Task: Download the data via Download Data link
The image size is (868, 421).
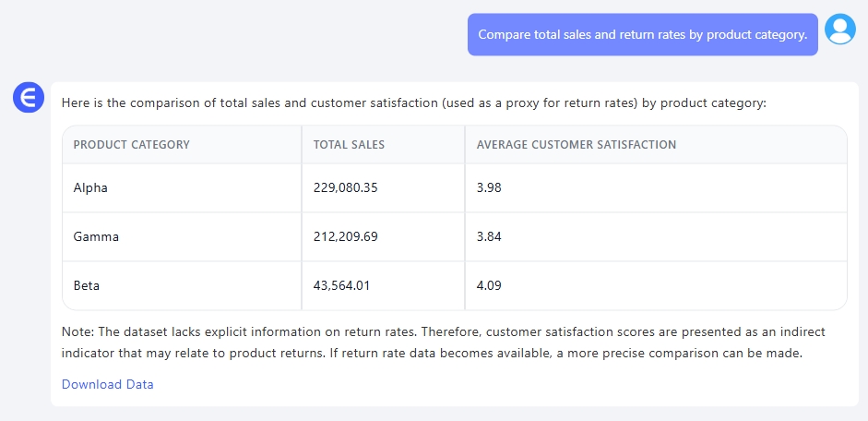Action: point(107,384)
